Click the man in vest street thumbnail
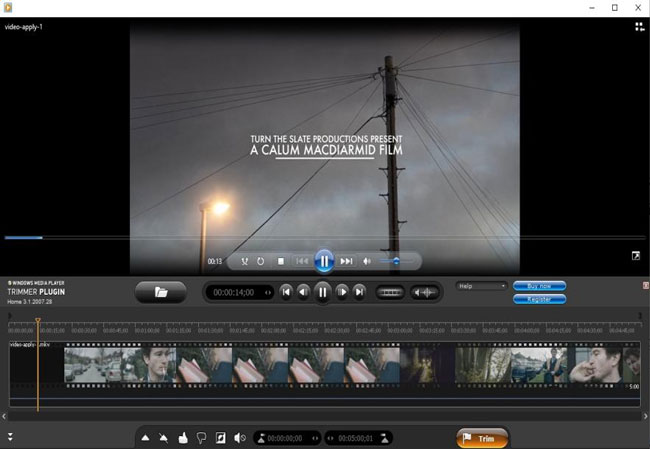Viewport: 650px width, 449px height. 539,365
